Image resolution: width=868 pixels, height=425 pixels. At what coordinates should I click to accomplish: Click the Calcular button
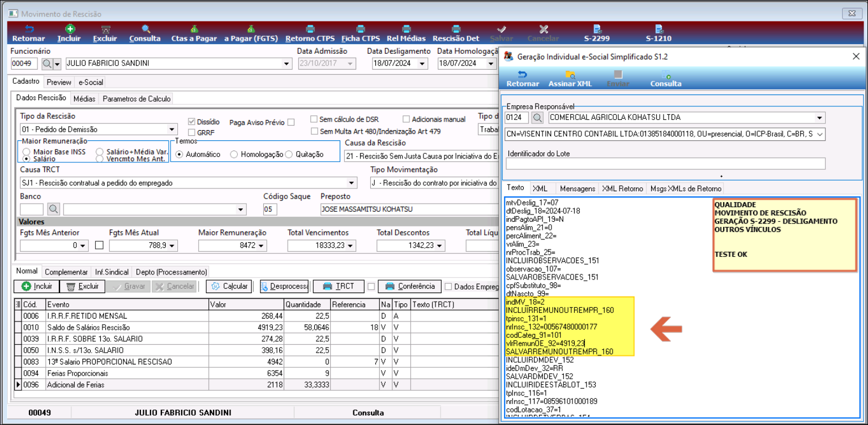point(229,286)
